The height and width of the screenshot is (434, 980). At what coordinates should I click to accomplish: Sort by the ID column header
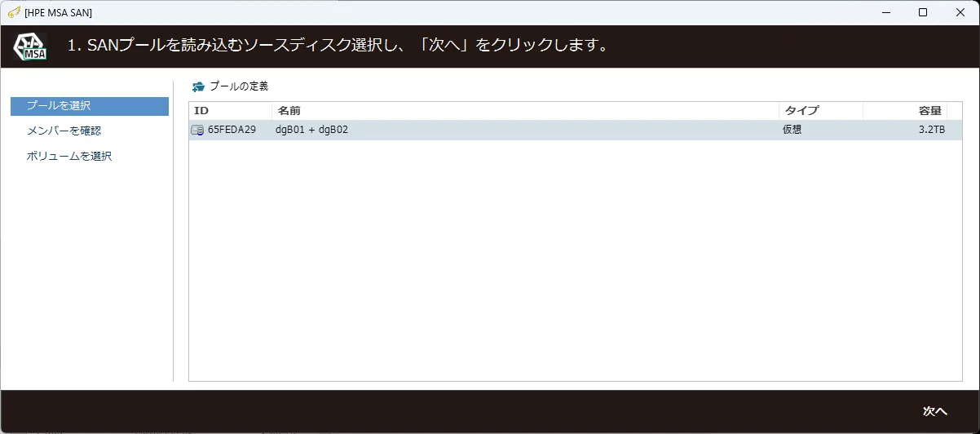pos(230,111)
